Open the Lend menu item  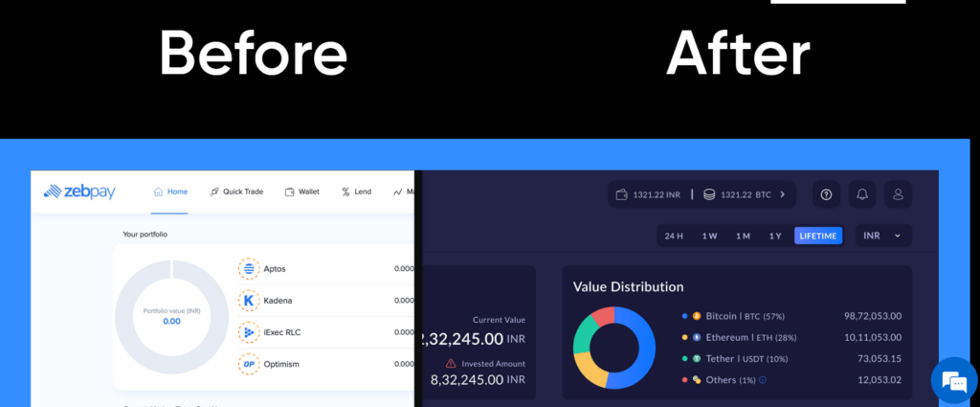356,192
